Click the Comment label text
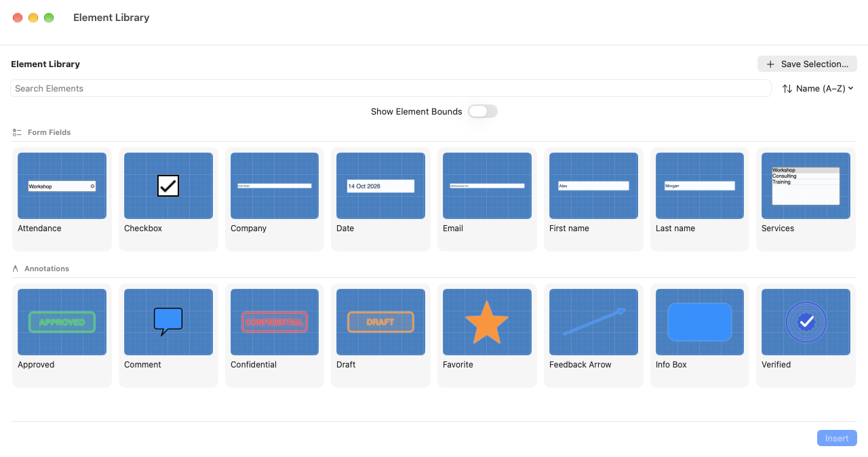 point(142,365)
